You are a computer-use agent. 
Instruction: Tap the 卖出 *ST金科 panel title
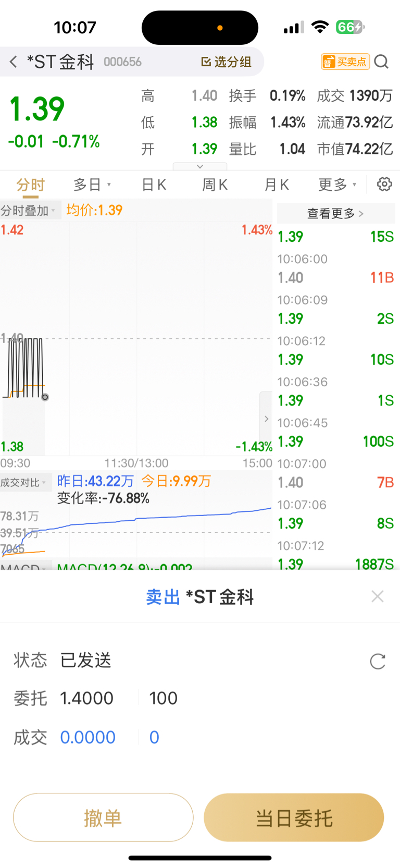pyautogui.click(x=200, y=596)
